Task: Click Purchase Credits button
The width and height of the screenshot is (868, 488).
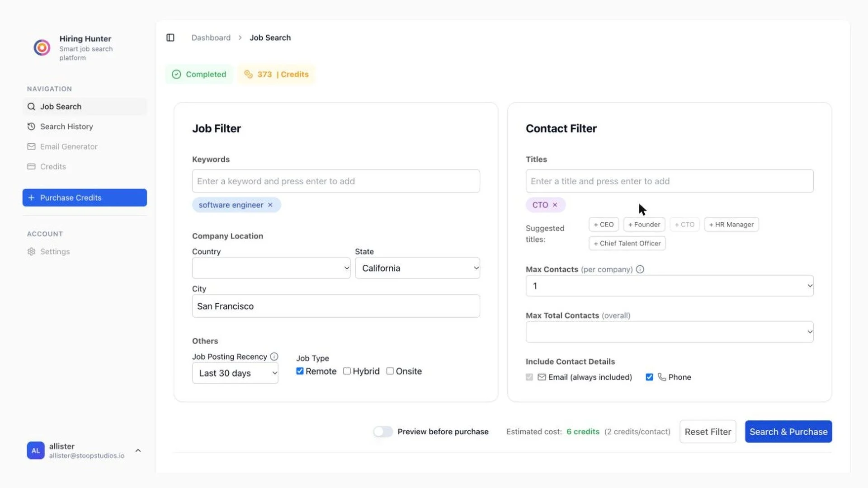Action: tap(85, 197)
